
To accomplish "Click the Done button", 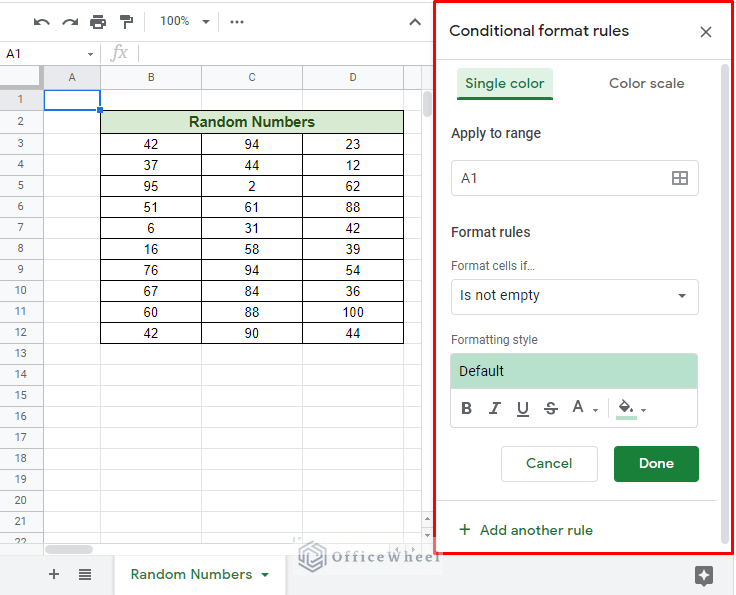I will [656, 463].
